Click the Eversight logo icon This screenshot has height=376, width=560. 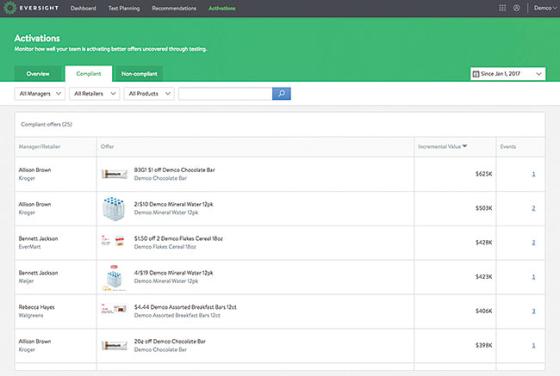pyautogui.click(x=10, y=8)
